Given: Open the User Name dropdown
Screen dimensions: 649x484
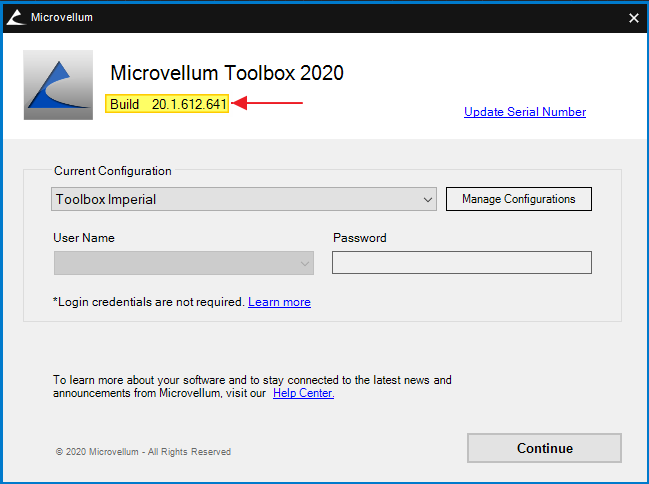Looking at the screenshot, I should 184,263.
